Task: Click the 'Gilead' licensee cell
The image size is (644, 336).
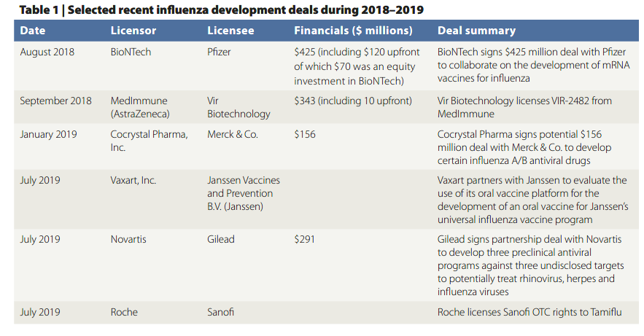Action: (222, 239)
